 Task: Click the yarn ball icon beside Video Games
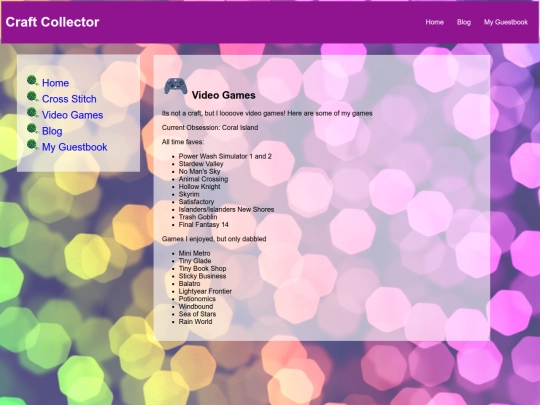click(33, 113)
